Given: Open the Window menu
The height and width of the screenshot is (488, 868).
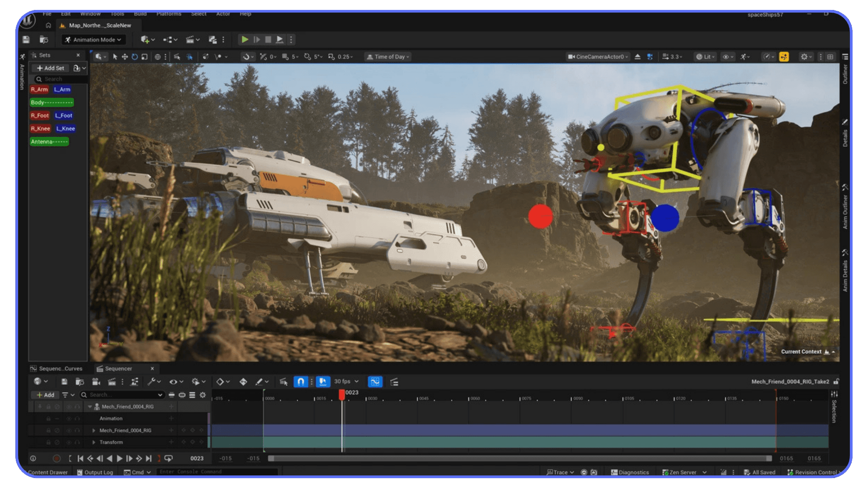Looking at the screenshot, I should 90,14.
